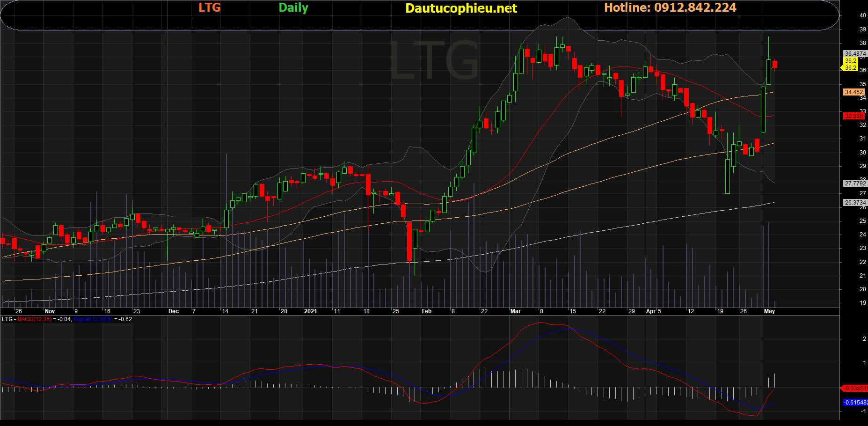This screenshot has width=868, height=426.
Task: Select the red -0.0385 MACD value tag
Action: [854, 389]
